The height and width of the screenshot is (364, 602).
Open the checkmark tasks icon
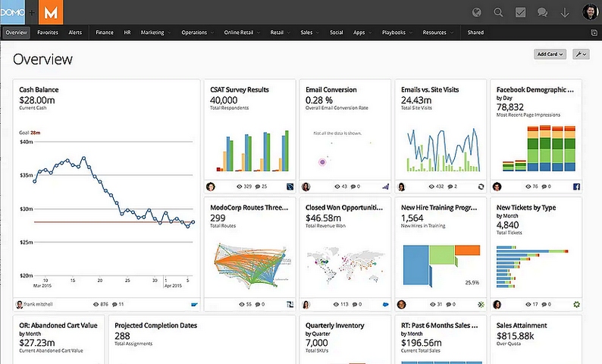pyautogui.click(x=520, y=12)
